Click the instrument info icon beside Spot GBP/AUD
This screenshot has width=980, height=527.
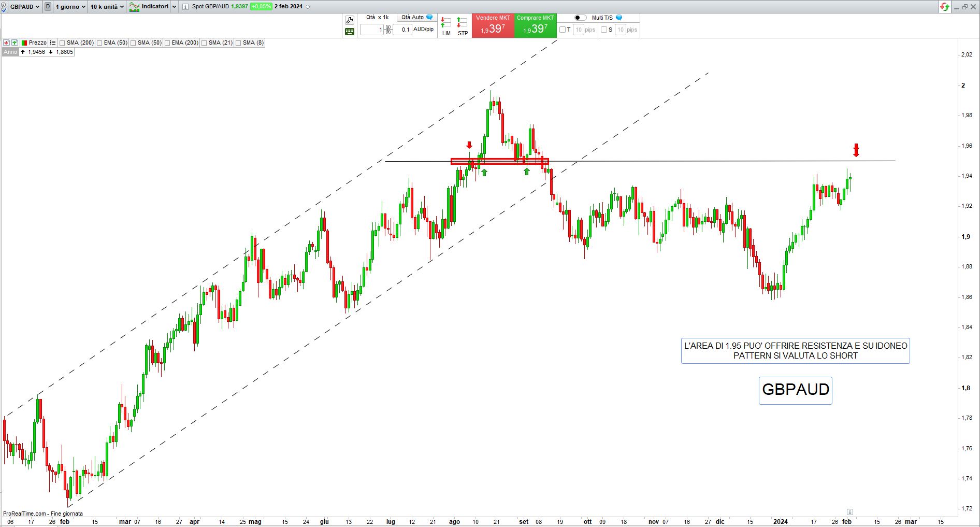pyautogui.click(x=185, y=7)
